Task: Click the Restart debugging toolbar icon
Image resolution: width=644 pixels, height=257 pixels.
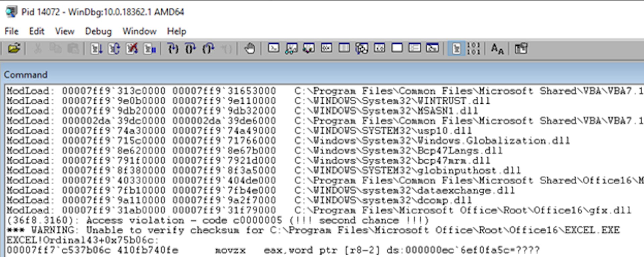Action: [114, 49]
